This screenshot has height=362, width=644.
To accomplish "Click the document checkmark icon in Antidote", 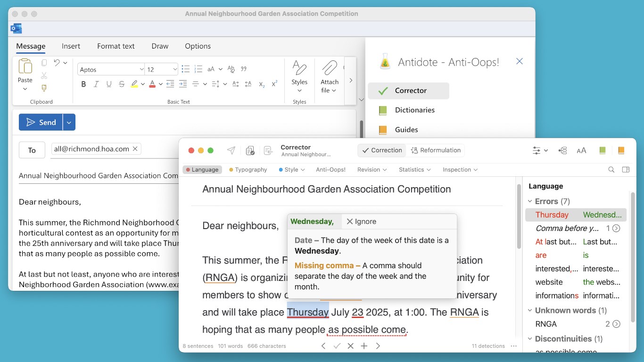I will (250, 150).
